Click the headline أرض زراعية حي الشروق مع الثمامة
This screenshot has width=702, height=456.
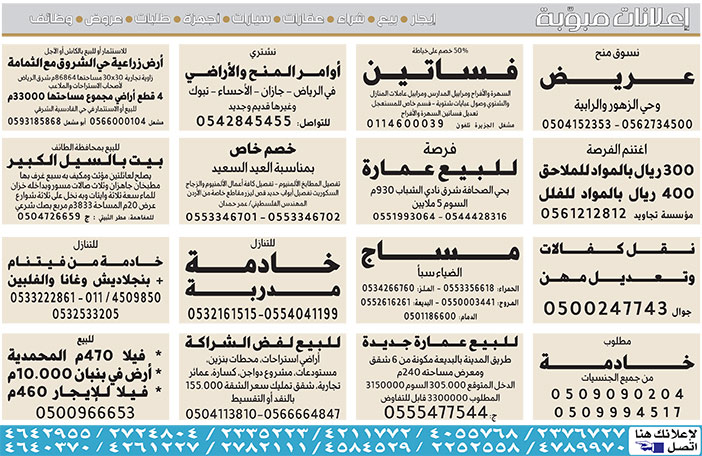[x=85, y=62]
